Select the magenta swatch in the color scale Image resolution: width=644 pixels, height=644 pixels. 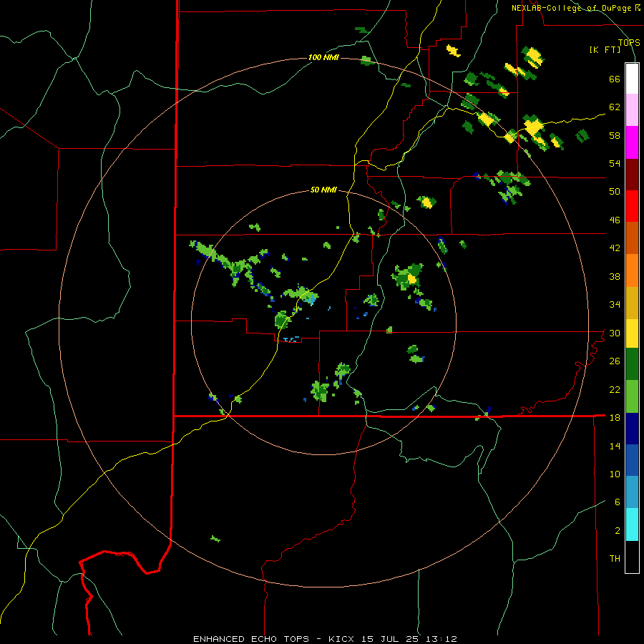pos(632,142)
